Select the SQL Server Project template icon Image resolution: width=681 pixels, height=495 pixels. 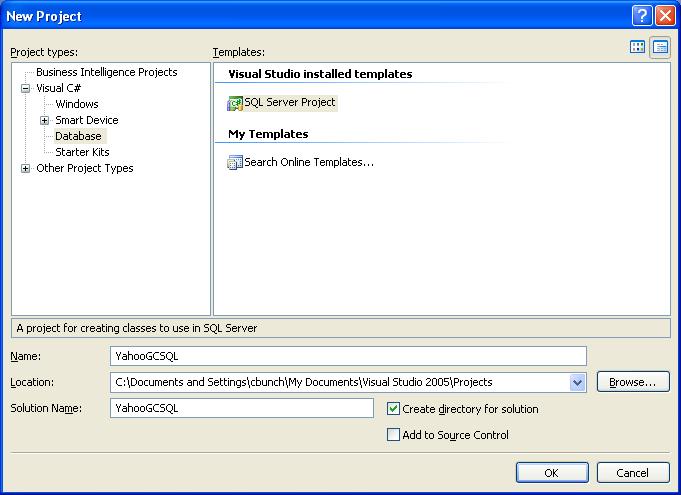pyautogui.click(x=236, y=103)
